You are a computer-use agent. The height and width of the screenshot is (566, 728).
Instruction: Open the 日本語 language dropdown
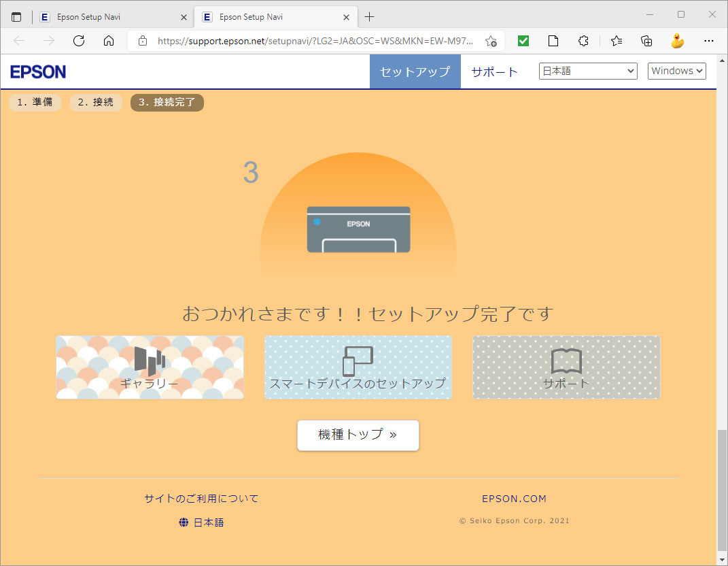pyautogui.click(x=588, y=71)
